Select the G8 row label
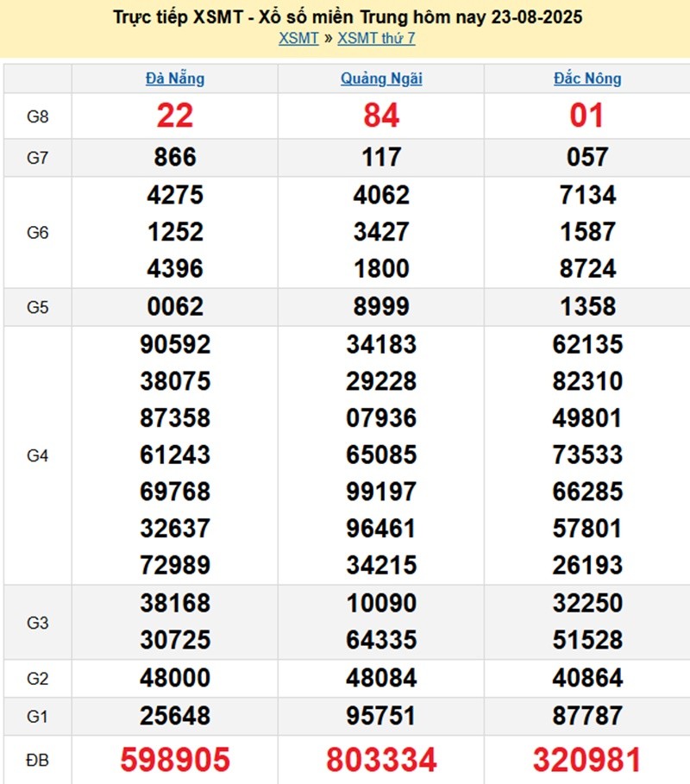The height and width of the screenshot is (784, 690). pos(37,116)
